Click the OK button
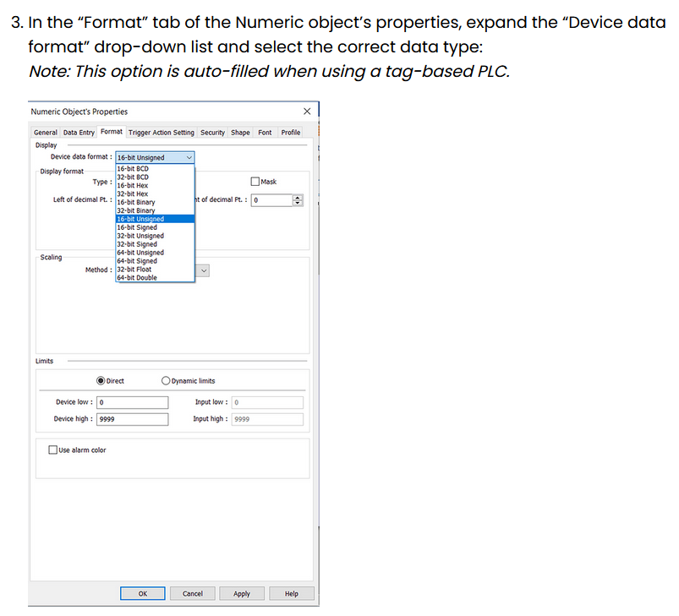The width and height of the screenshot is (679, 616). point(142,594)
